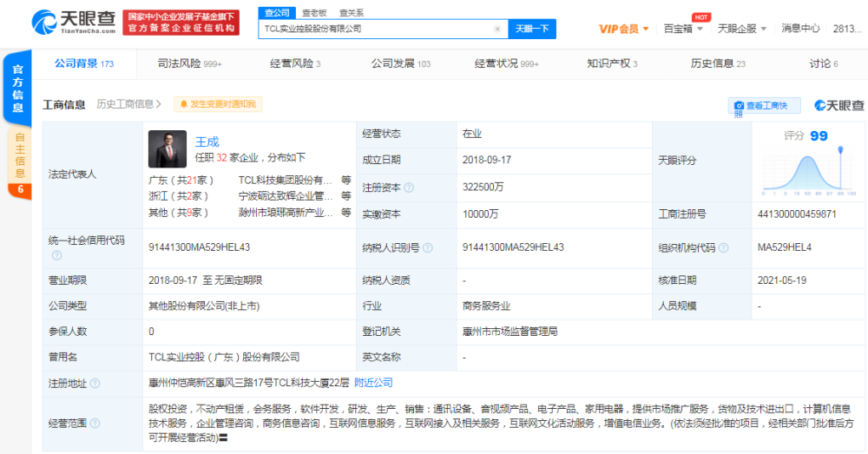
Task: Click the 查看工商快照 button
Action: point(763,106)
